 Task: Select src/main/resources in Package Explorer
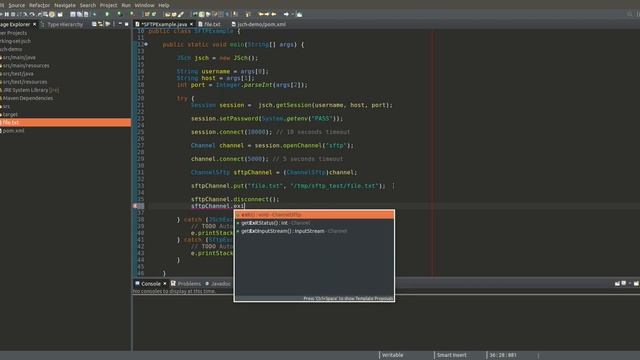(x=25, y=65)
